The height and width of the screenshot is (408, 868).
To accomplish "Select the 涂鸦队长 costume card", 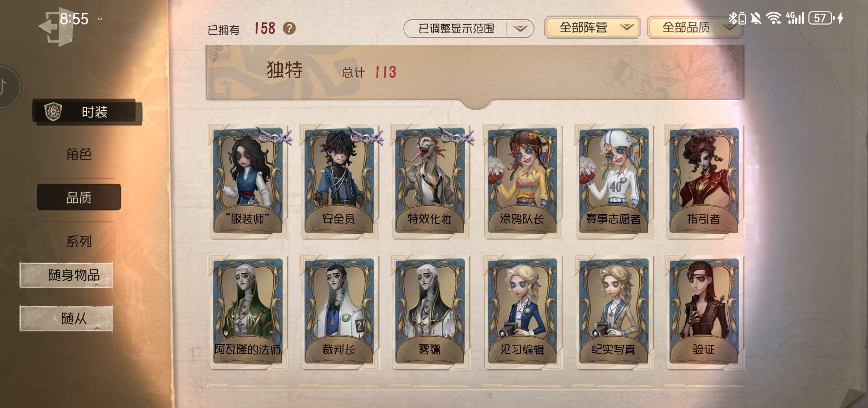I will [523, 182].
